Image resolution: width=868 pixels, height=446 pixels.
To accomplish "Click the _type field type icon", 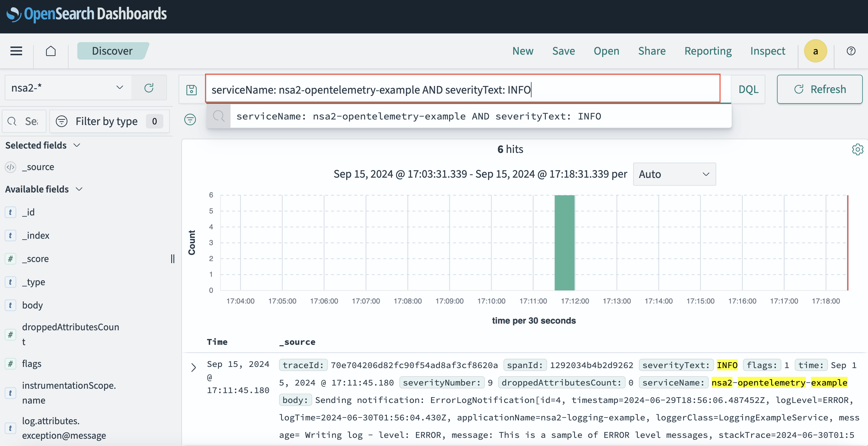I will point(10,282).
